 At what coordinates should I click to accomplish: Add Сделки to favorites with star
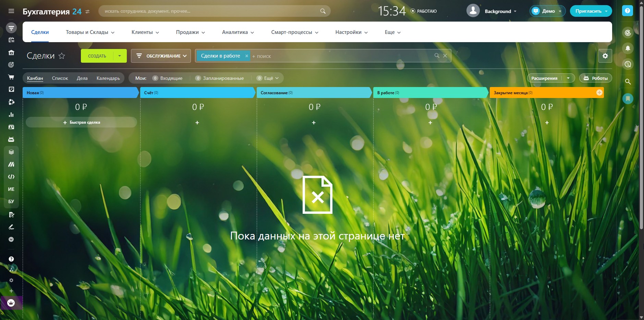62,56
